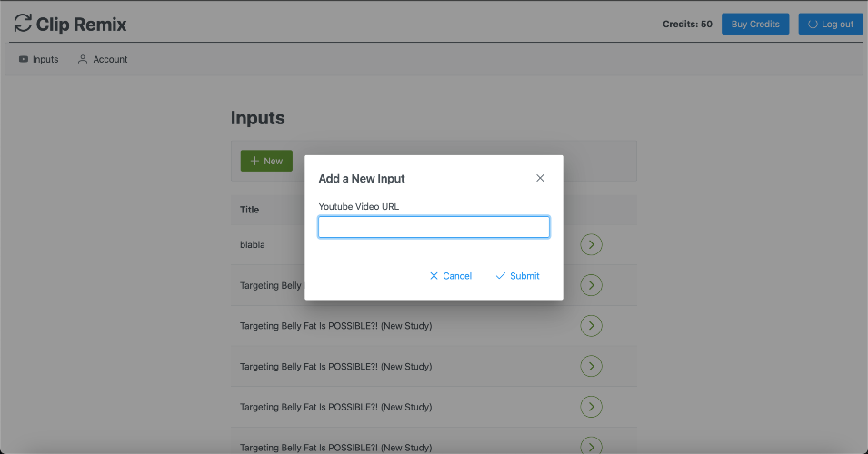Open the Inputs navigation tab
868x454 pixels.
(x=38, y=60)
